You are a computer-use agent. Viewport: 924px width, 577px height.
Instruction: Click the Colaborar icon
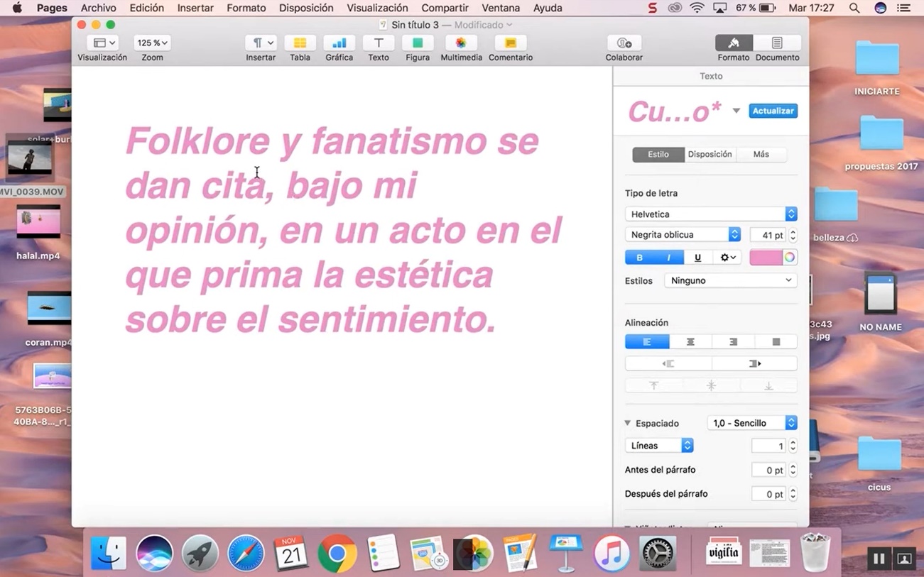[x=624, y=43]
